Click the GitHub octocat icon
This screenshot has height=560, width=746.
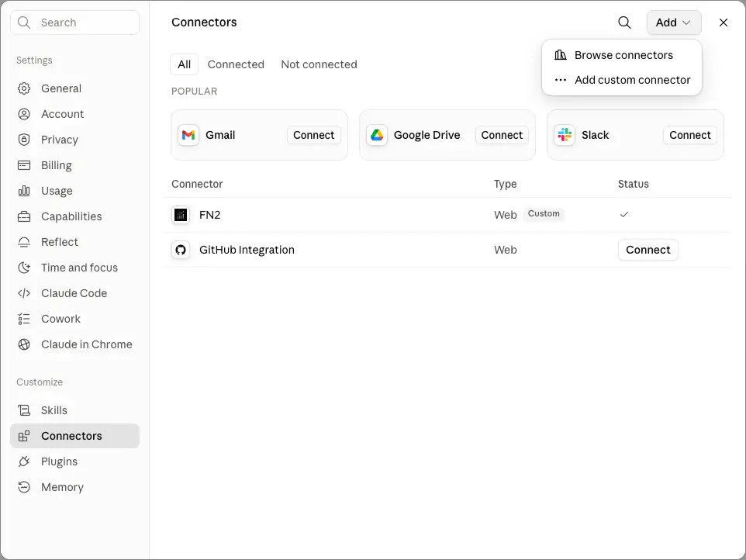tap(181, 250)
